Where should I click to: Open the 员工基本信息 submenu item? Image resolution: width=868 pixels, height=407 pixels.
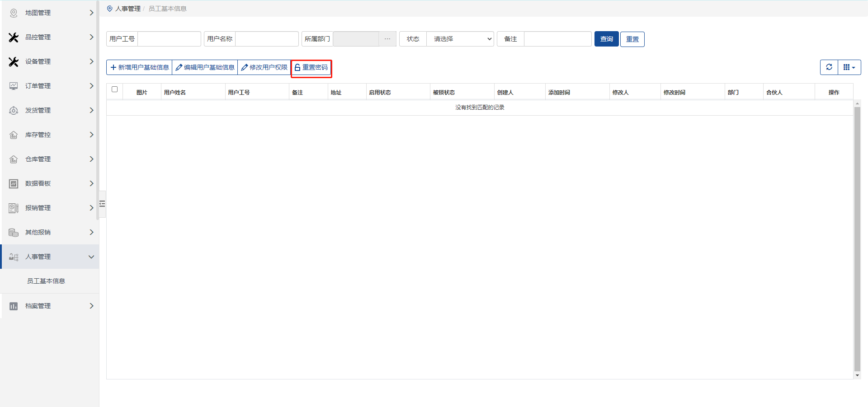point(46,281)
